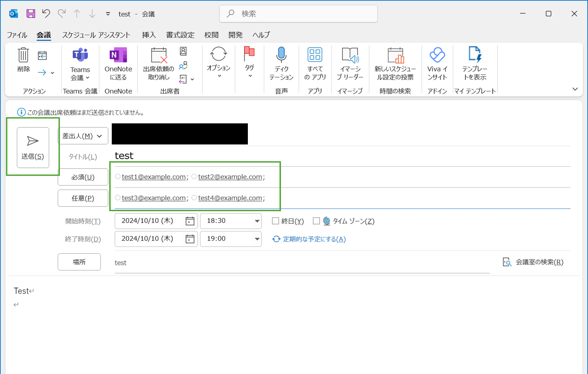This screenshot has width=588, height=374.
Task: Click the Optional (任意) attendees button
Action: pyautogui.click(x=83, y=198)
